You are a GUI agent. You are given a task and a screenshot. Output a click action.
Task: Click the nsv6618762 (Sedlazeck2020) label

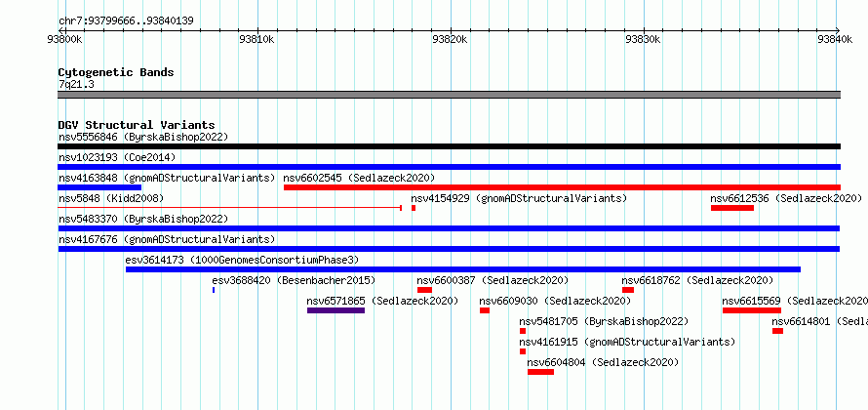tap(697, 280)
